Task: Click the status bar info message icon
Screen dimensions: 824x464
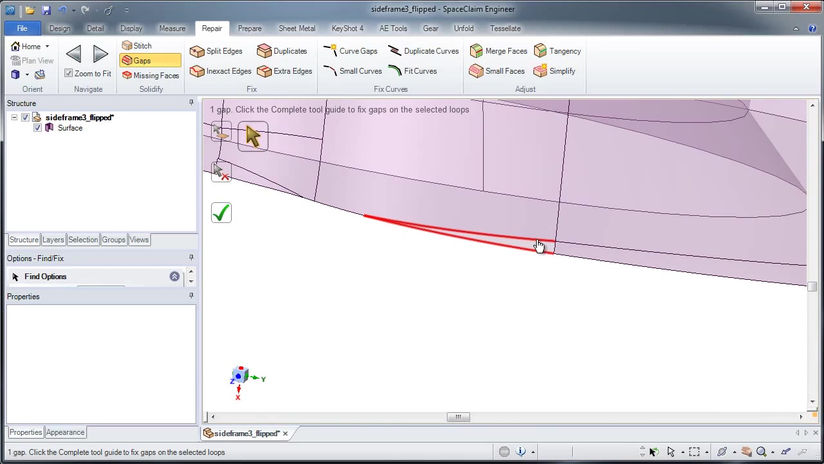Action: (x=520, y=451)
